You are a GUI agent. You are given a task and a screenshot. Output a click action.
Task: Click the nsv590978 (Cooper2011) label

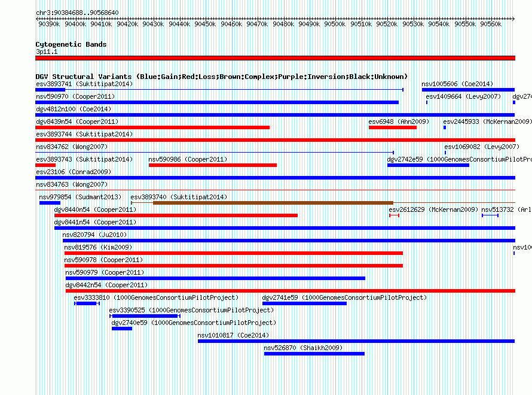pos(103,260)
